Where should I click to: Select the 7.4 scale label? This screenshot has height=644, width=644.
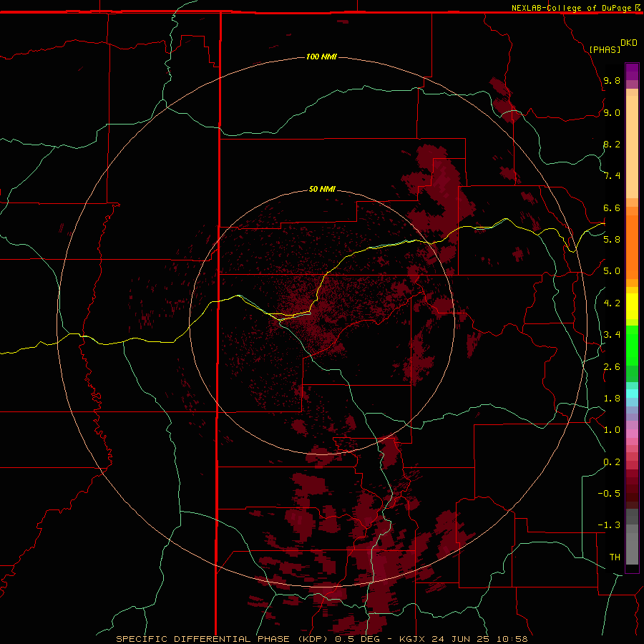(x=612, y=176)
